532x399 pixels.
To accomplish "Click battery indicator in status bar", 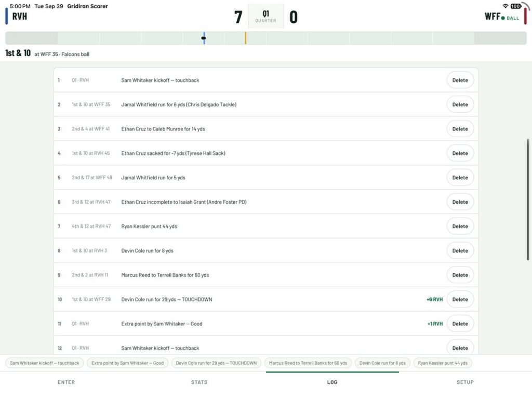I will (516, 6).
